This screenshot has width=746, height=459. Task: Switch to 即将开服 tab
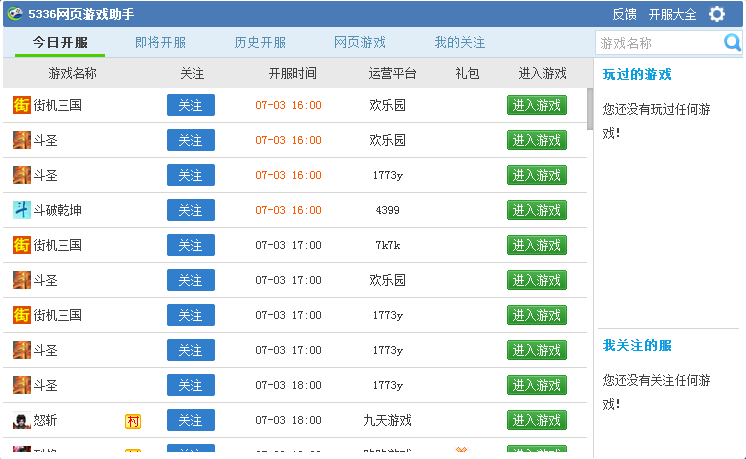click(x=160, y=42)
